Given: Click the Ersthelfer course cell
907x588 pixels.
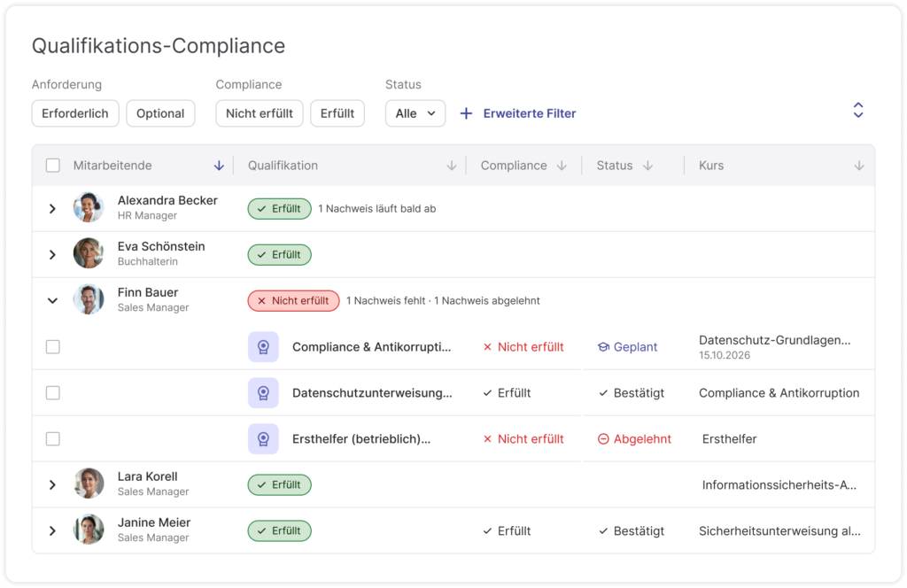Looking at the screenshot, I should point(730,439).
